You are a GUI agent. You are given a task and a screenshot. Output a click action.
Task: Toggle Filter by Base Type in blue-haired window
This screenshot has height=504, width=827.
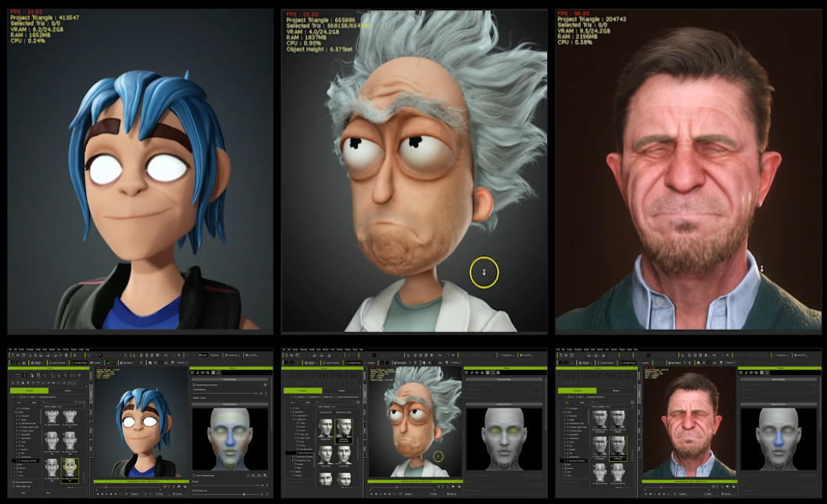14,487
